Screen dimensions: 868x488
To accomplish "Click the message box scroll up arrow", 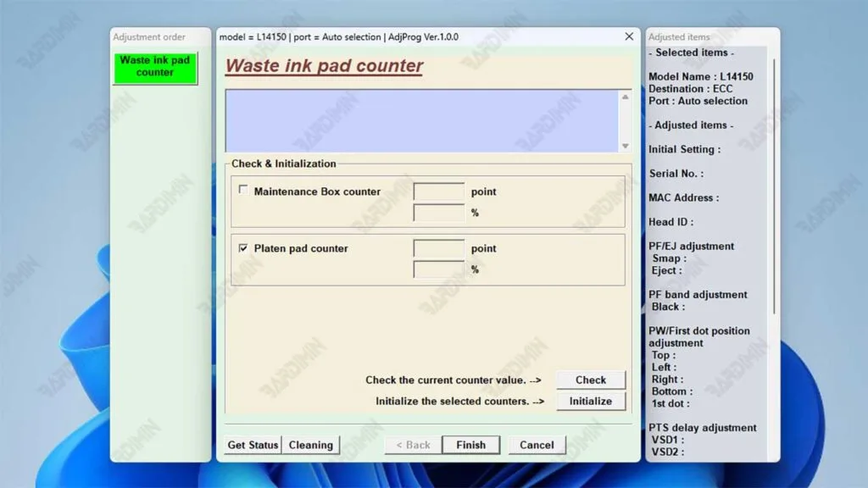I will point(625,97).
